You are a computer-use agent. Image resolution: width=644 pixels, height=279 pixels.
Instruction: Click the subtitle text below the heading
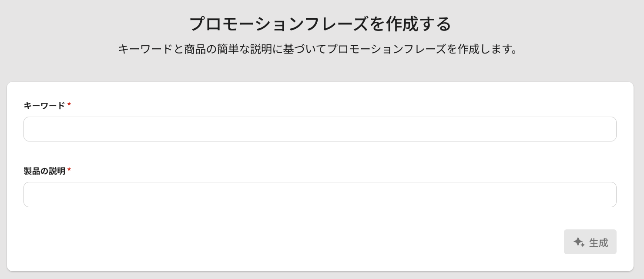[x=319, y=49]
